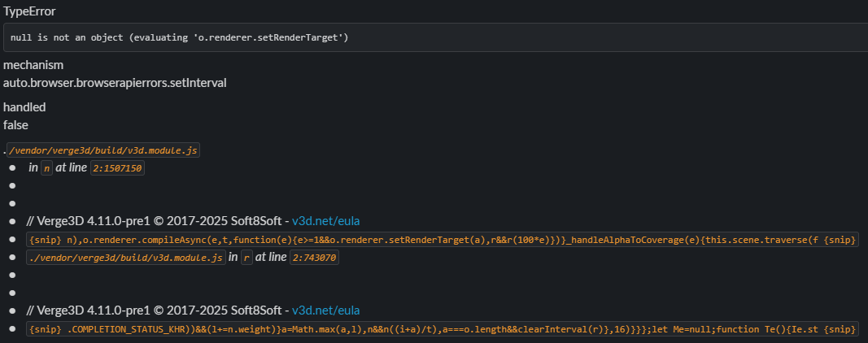The height and width of the screenshot is (343, 868).
Task: Click Verge3D copyright text above COMPLETION_STATUS_KHR snippet
Action: pos(158,310)
